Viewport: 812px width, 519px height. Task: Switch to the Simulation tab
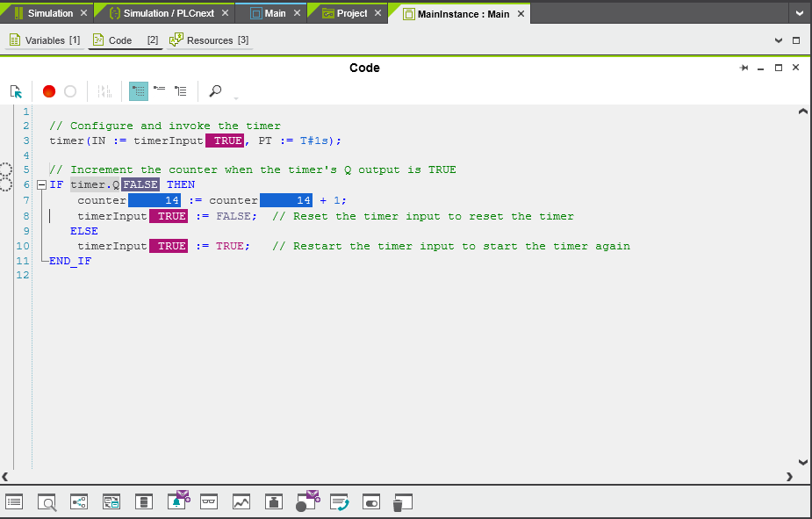point(50,13)
